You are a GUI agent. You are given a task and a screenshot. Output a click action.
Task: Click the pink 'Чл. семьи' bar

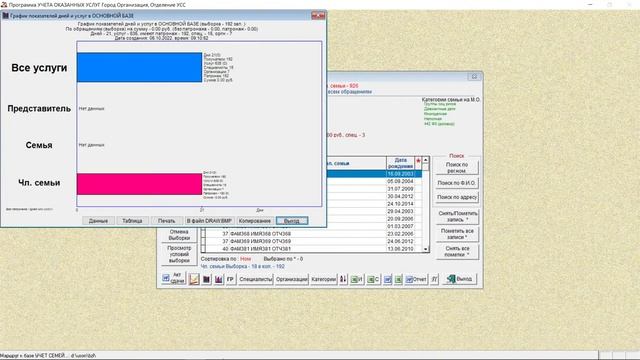point(139,184)
